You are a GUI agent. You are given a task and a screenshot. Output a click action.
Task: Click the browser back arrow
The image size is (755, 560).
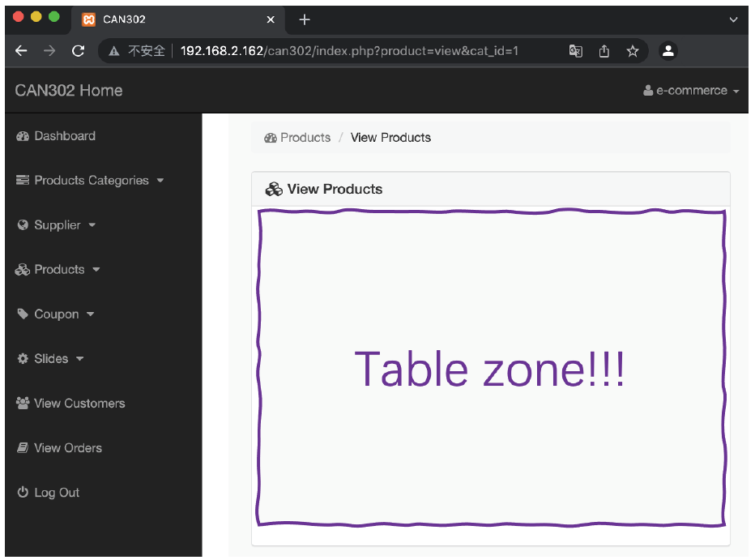[21, 51]
